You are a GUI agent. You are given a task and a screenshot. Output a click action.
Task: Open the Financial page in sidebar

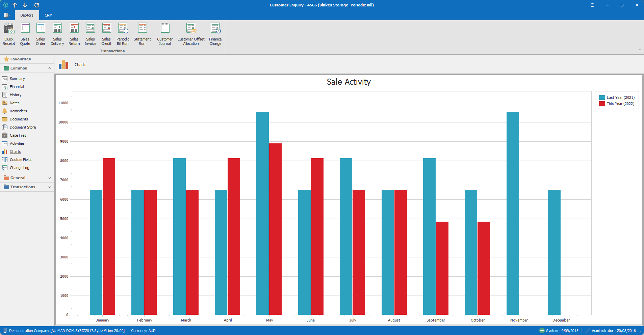(x=17, y=87)
